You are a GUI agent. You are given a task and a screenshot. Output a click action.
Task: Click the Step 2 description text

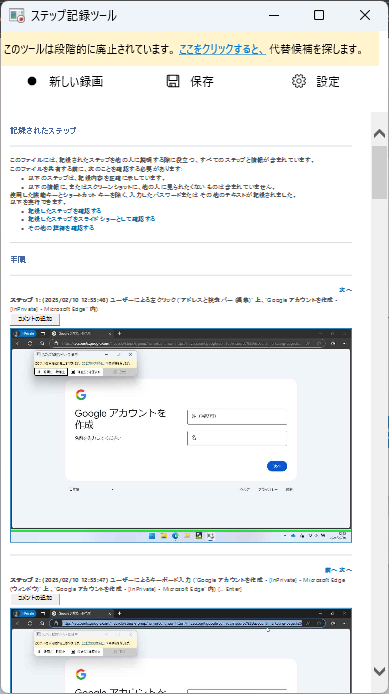[177, 584]
